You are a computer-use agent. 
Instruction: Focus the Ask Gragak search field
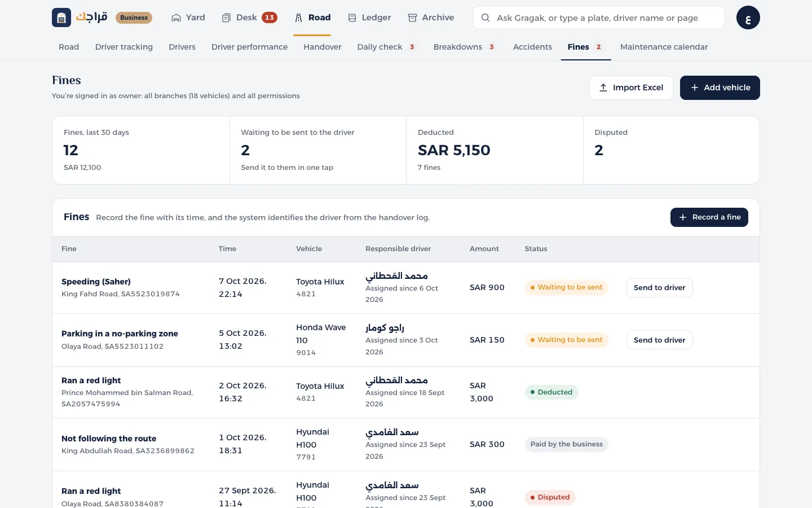[599, 17]
